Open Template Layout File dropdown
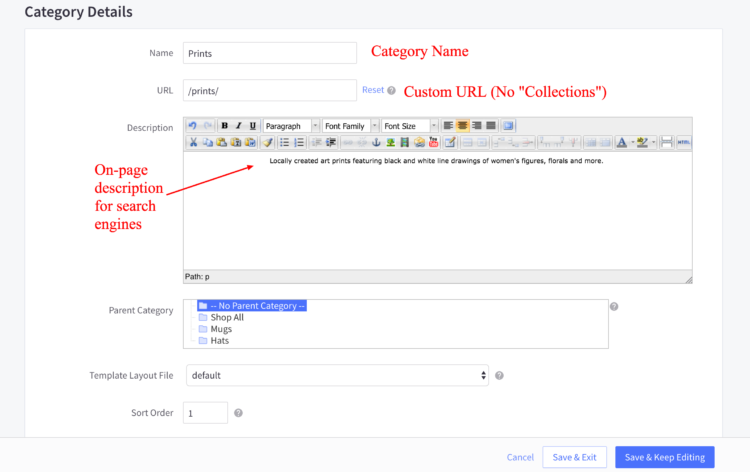 click(x=337, y=375)
